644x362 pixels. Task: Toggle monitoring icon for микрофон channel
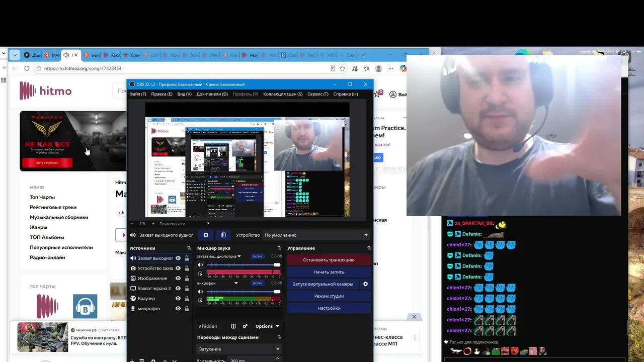pos(200,301)
